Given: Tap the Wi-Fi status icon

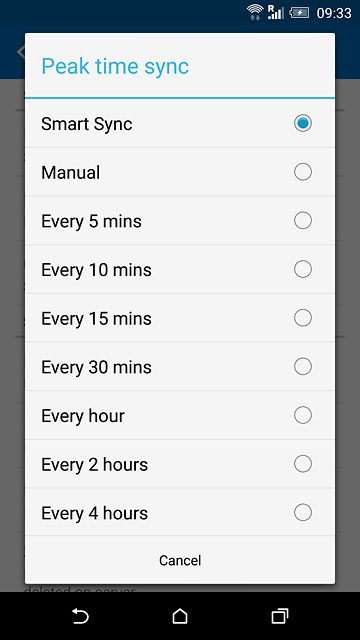Looking at the screenshot, I should click(255, 12).
